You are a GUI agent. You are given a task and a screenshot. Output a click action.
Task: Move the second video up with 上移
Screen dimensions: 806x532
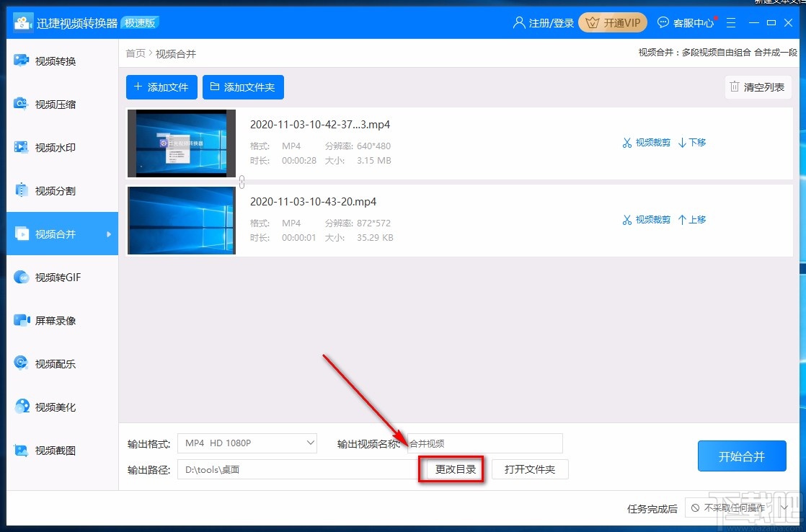pyautogui.click(x=692, y=219)
